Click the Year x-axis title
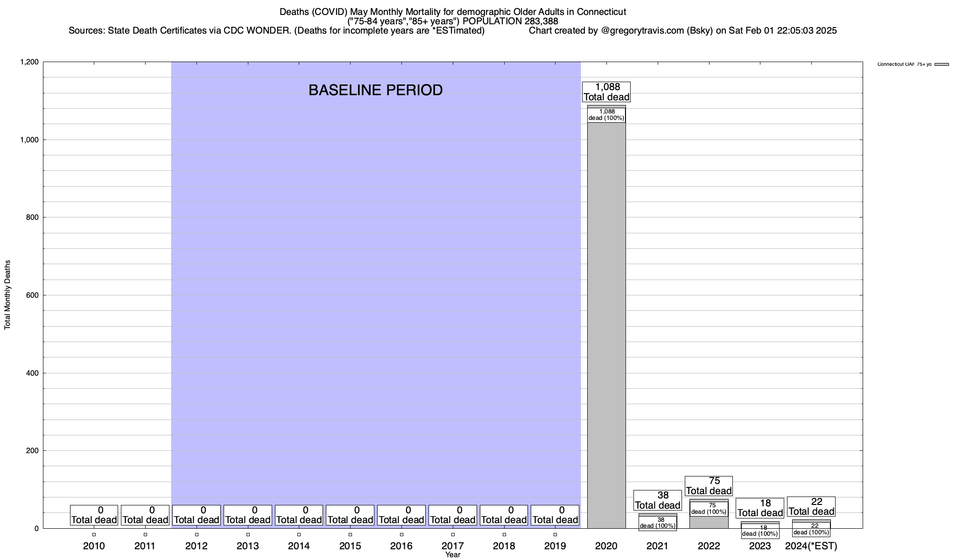 (452, 555)
